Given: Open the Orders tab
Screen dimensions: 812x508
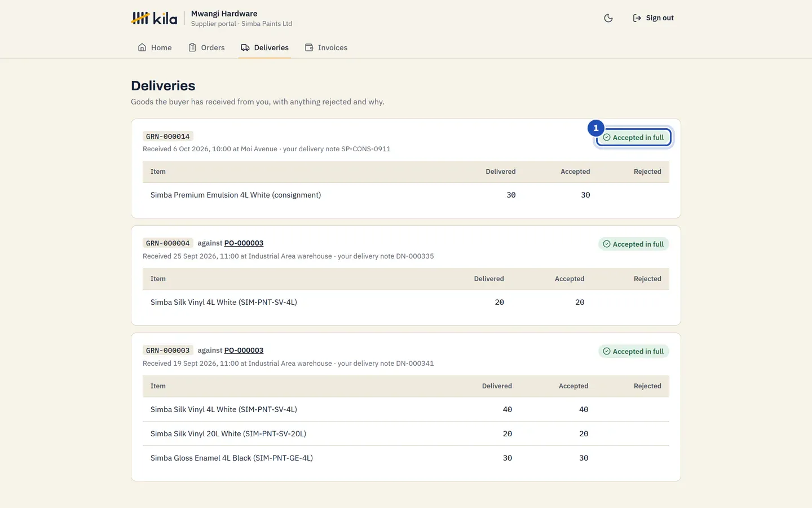Looking at the screenshot, I should click(206, 47).
